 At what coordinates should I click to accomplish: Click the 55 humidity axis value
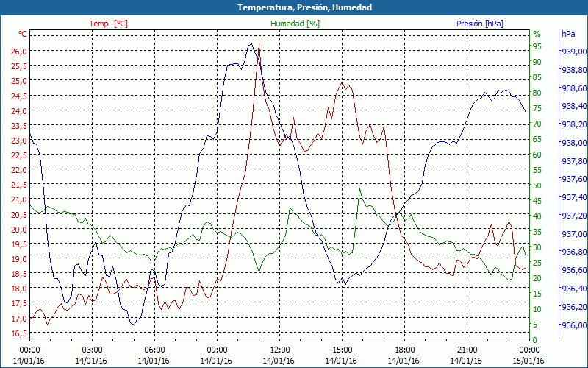click(537, 170)
